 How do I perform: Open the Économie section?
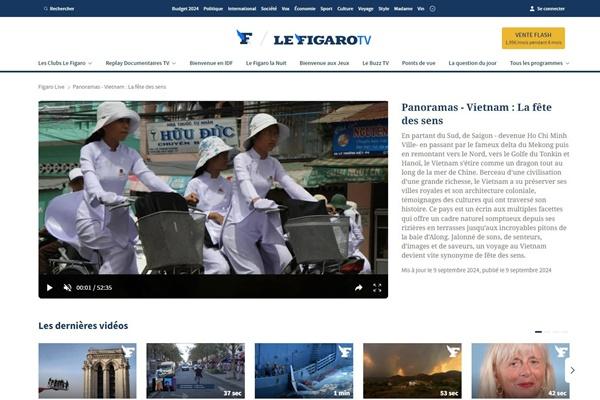pos(305,8)
